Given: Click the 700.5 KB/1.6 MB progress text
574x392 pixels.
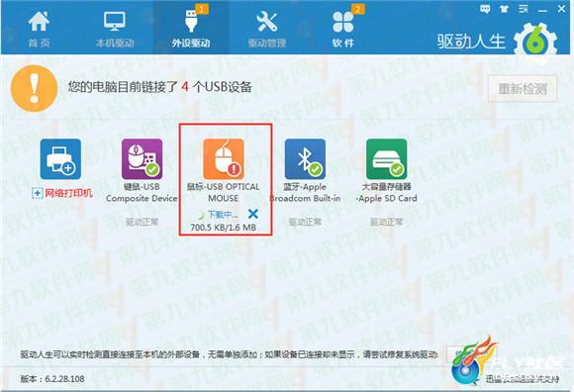Looking at the screenshot, I should [224, 228].
